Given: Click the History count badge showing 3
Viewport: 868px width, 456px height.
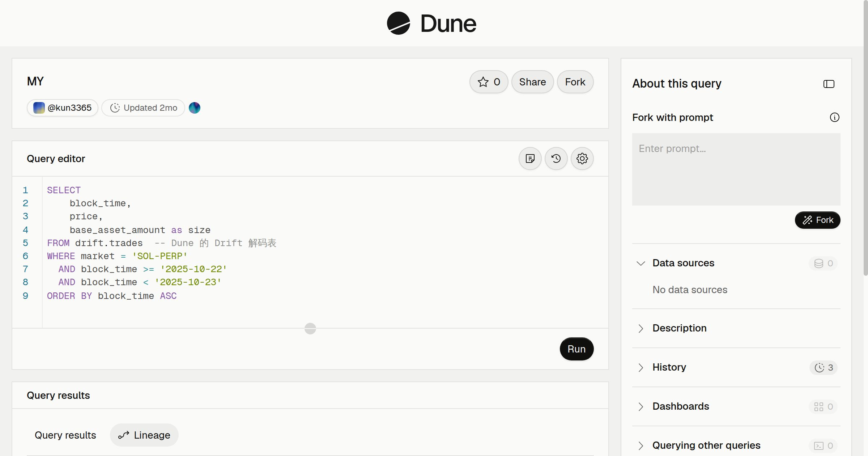Looking at the screenshot, I should click(823, 367).
